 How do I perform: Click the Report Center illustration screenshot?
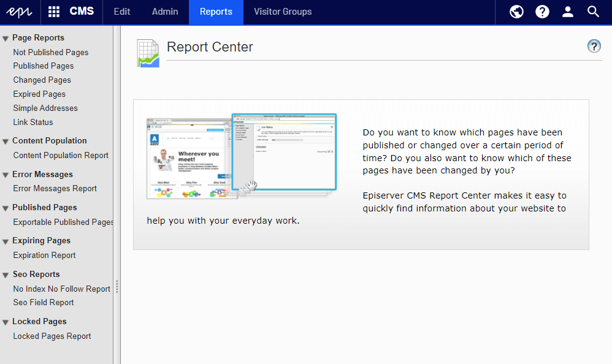point(242,156)
